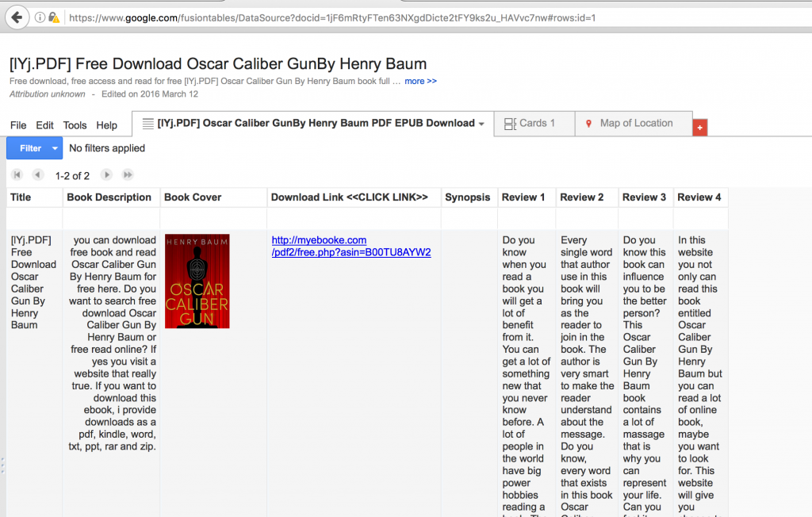812x517 pixels.
Task: Open the blue Filter dropdown button
Action: (35, 148)
